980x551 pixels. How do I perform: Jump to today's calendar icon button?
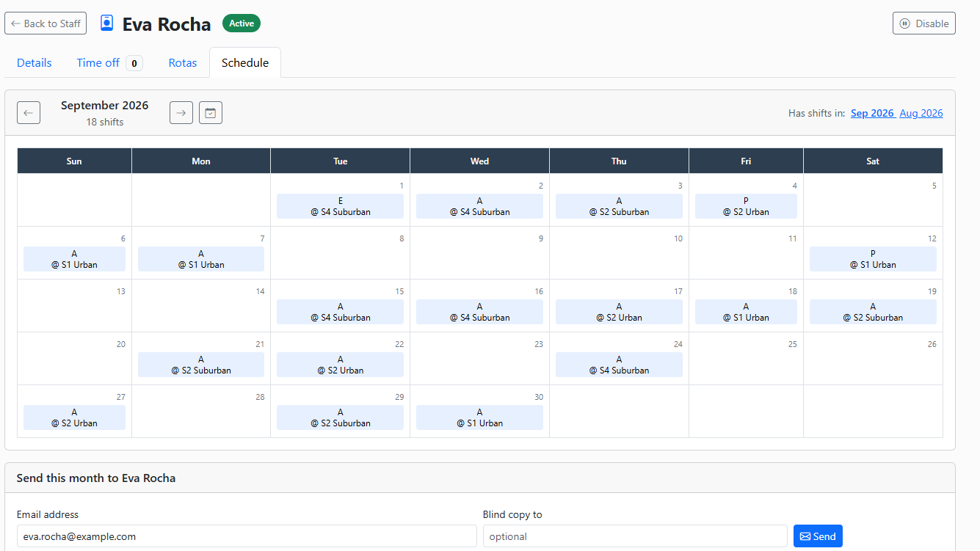211,112
